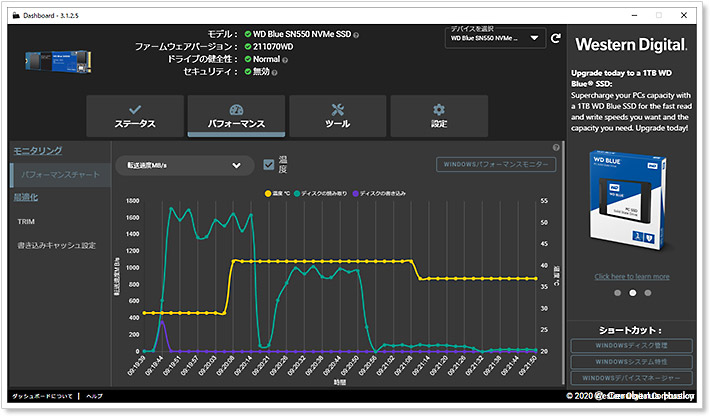The width and height of the screenshot is (710, 416).
Task: Select the first ad carousel dot
Action: tap(617, 293)
